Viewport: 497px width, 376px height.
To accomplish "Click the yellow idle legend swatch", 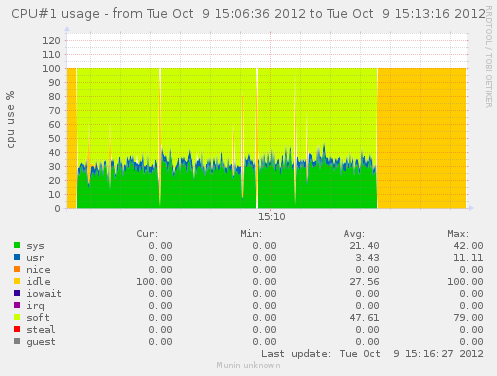I will pos(17,281).
